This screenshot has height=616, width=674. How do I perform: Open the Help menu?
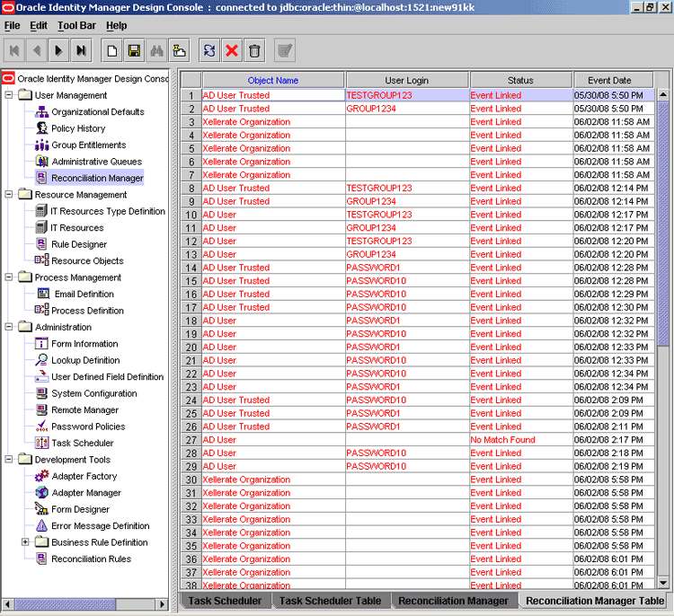click(x=117, y=26)
